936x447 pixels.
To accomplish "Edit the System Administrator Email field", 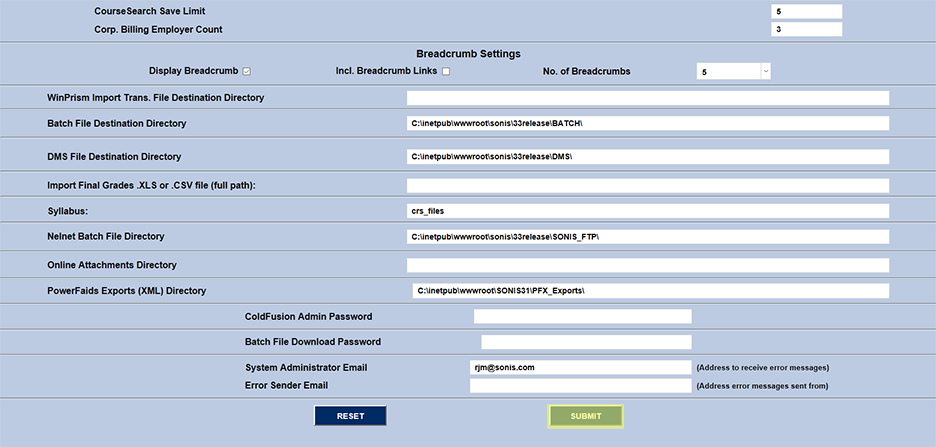I will (x=580, y=367).
